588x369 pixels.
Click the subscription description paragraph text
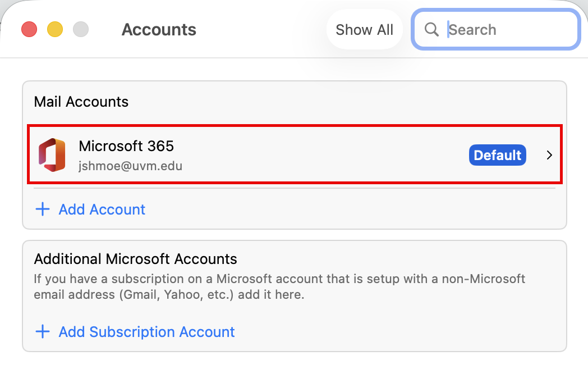279,286
